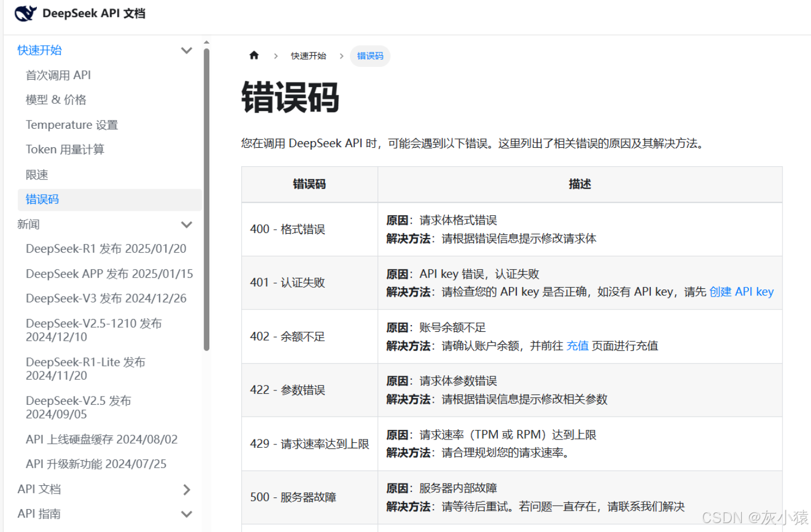Open the API 指南 sidebar category

39,514
